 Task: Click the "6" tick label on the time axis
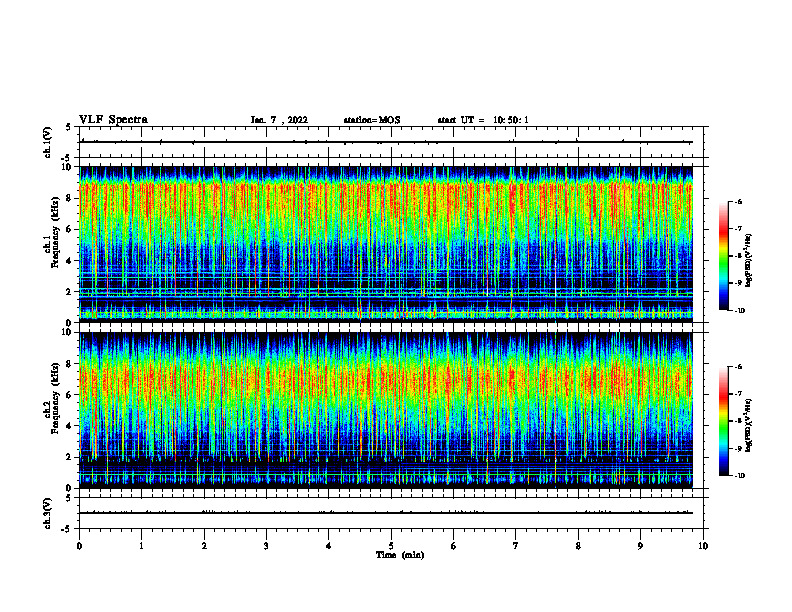coord(454,546)
